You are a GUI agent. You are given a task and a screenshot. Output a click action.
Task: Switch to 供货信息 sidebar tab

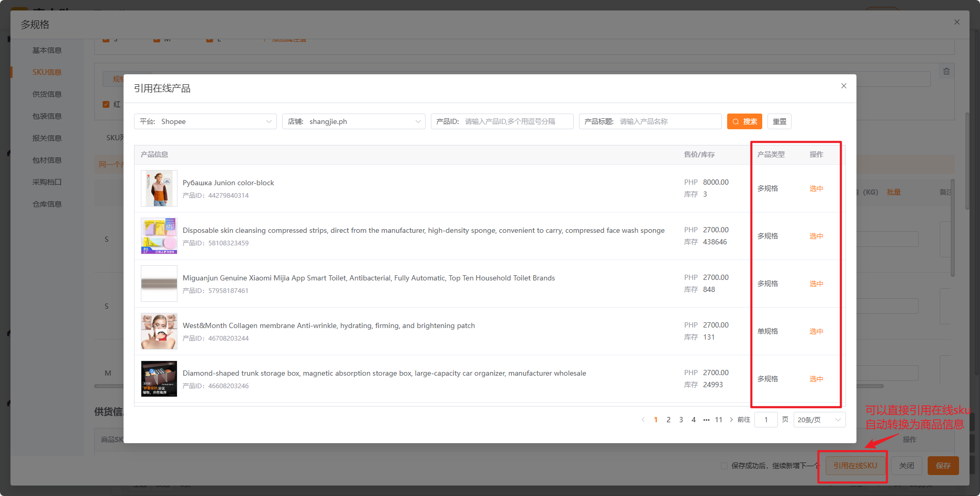[x=47, y=94]
